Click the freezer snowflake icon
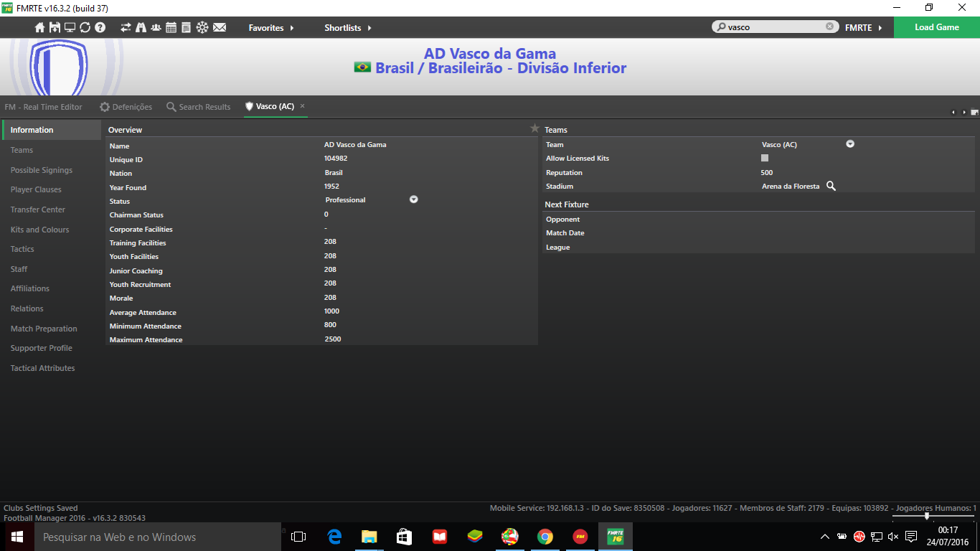 click(x=202, y=27)
